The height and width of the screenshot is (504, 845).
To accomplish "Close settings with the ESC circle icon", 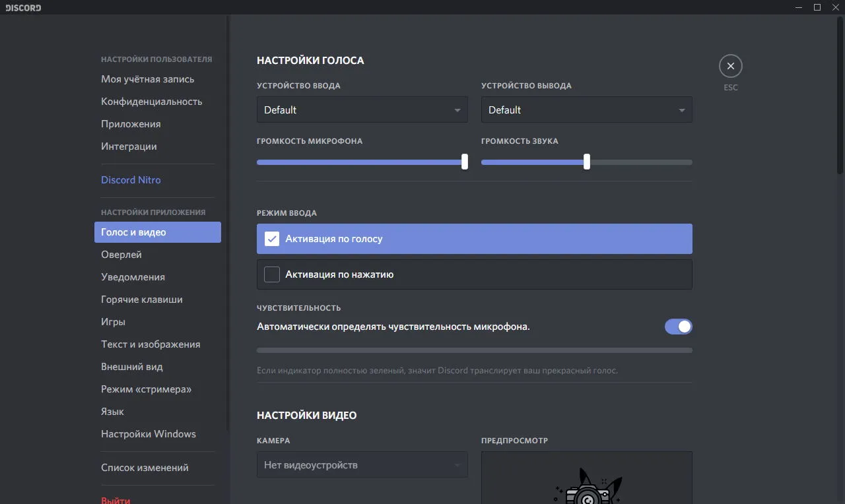I will (730, 66).
